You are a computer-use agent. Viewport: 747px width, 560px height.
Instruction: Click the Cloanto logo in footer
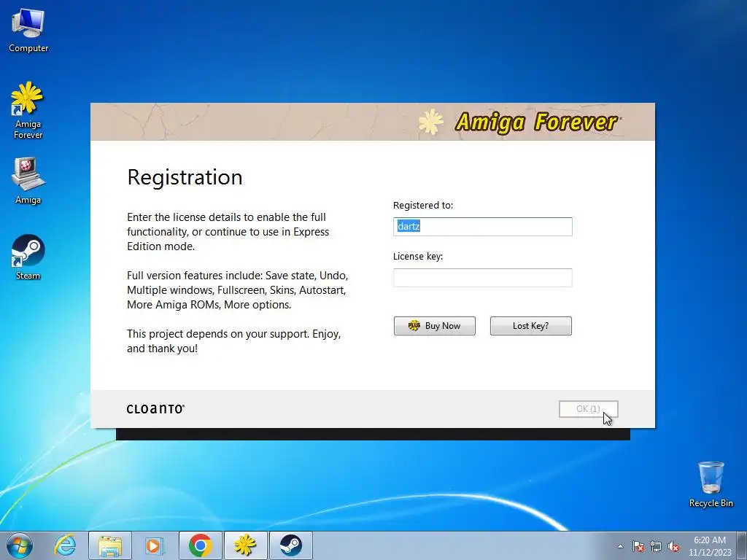pos(155,409)
